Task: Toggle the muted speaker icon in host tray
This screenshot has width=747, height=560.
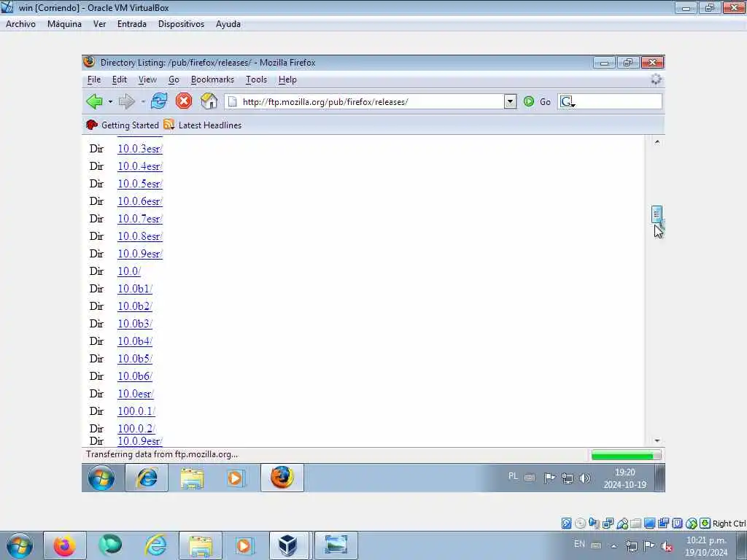Action: (x=667, y=546)
